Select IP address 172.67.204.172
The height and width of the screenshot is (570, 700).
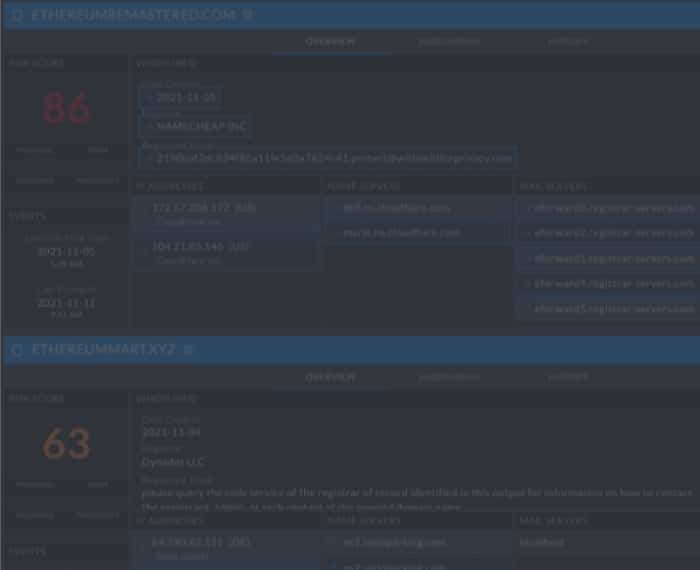pos(192,208)
